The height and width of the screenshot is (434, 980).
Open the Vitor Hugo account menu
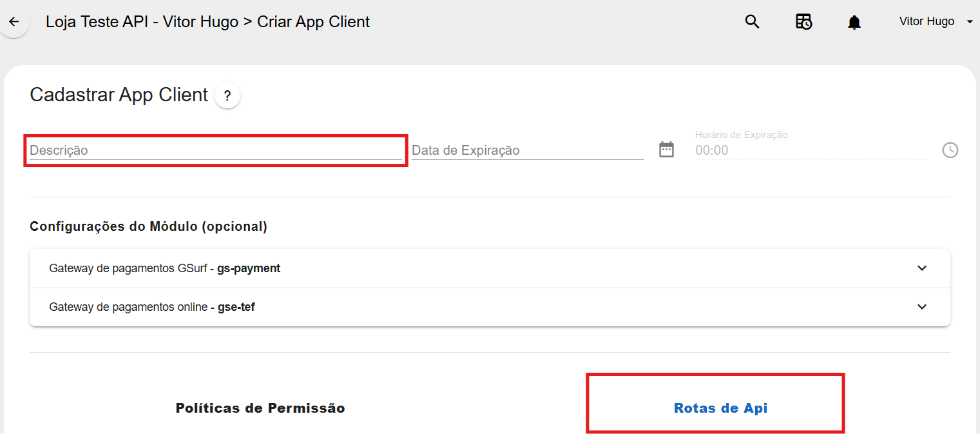coord(927,21)
